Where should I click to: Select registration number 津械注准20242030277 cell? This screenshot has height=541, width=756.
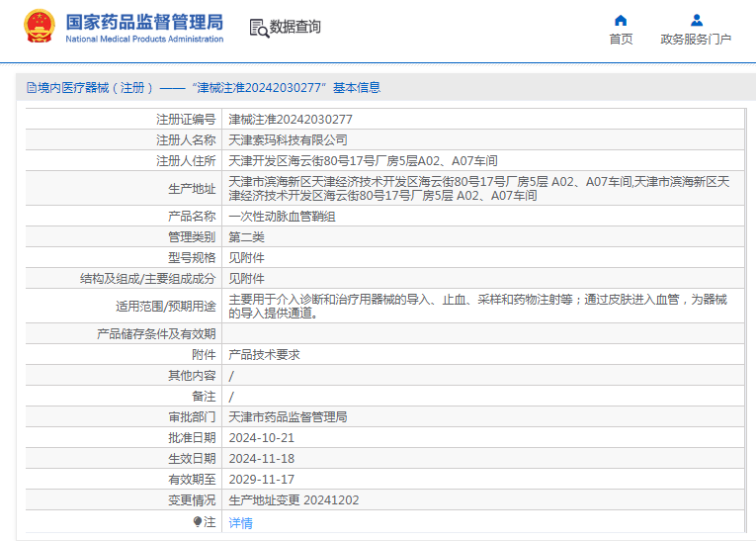point(483,120)
